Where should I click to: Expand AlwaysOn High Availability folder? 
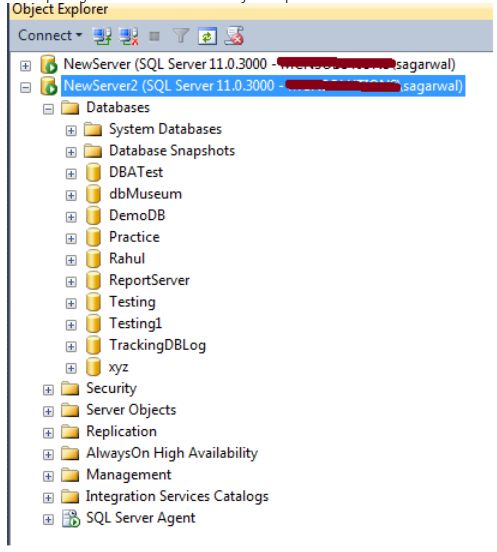pos(48,455)
